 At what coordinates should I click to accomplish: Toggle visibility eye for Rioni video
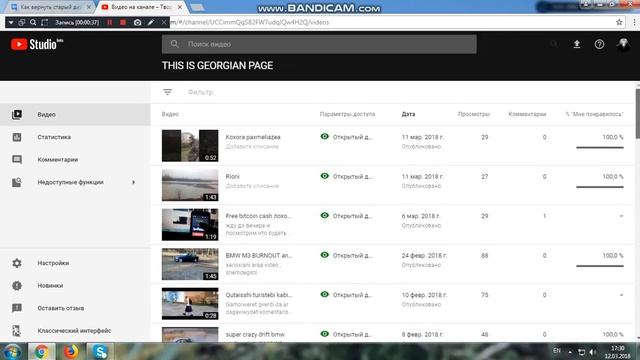pos(324,176)
